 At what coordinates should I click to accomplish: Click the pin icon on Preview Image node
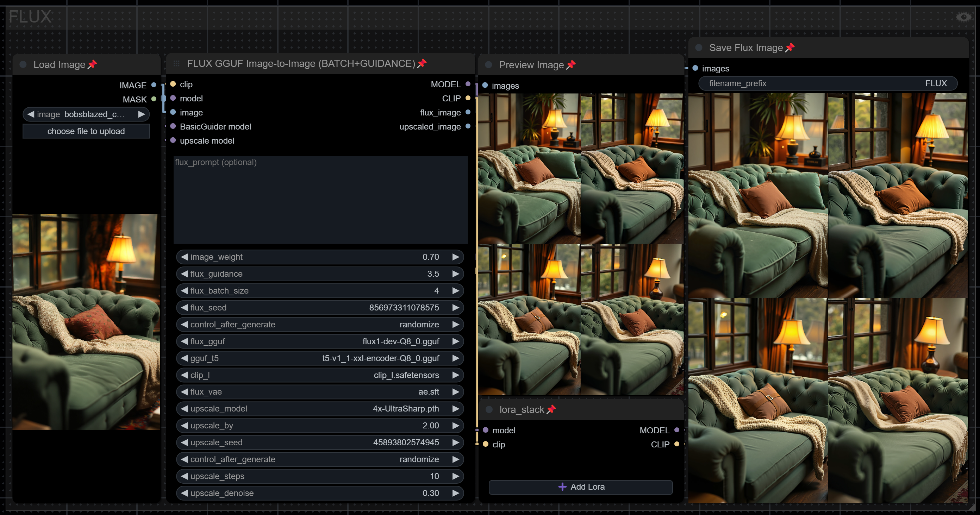(x=571, y=65)
